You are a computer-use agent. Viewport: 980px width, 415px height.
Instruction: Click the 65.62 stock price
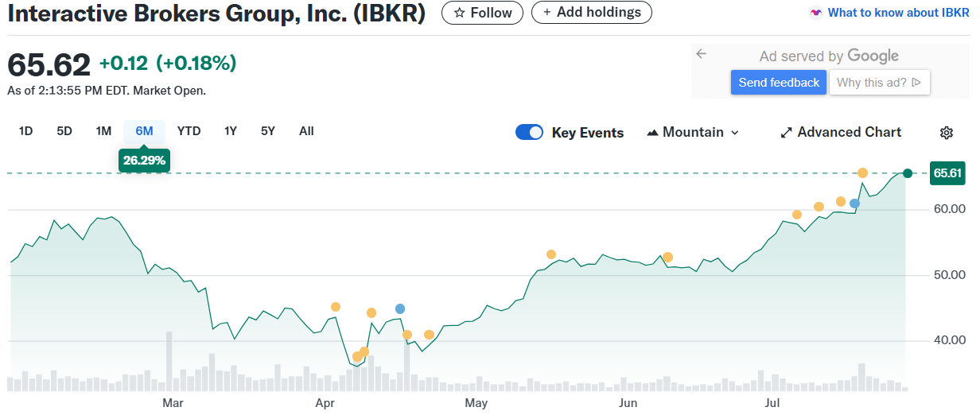point(49,66)
